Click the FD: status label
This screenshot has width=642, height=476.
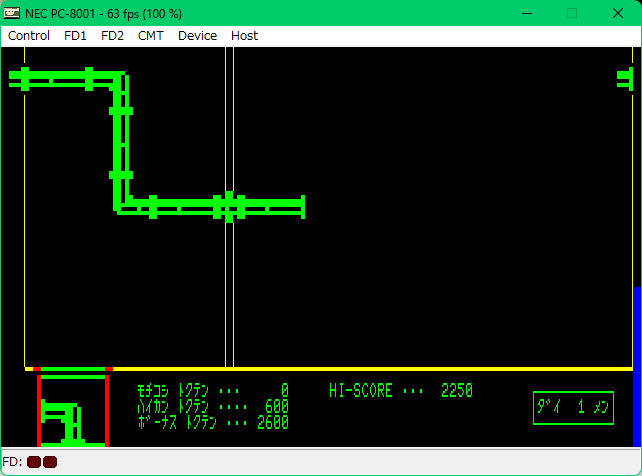[x=12, y=462]
